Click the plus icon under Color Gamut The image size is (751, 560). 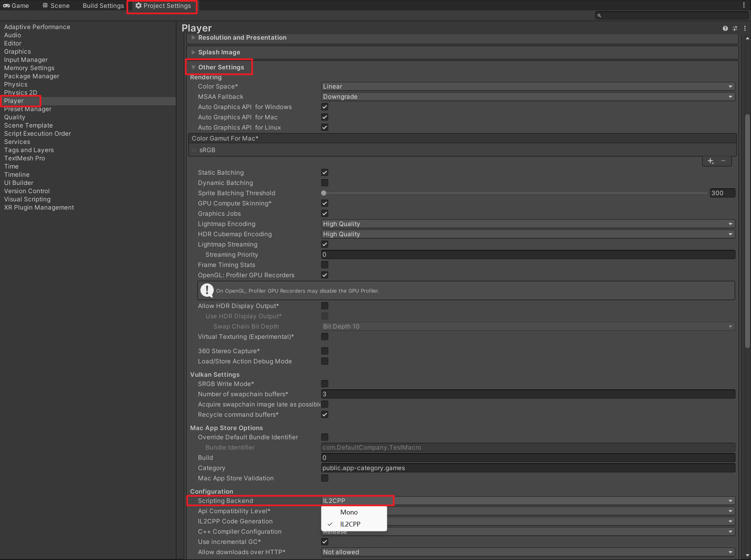tap(710, 161)
